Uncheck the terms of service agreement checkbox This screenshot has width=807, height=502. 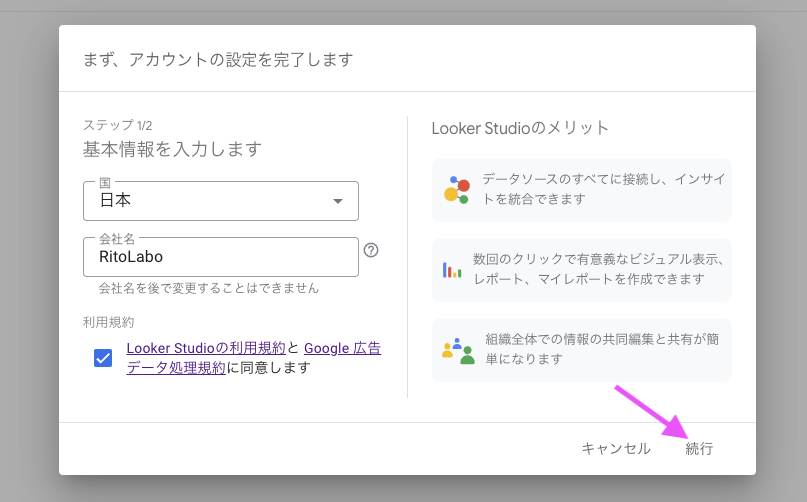103,358
